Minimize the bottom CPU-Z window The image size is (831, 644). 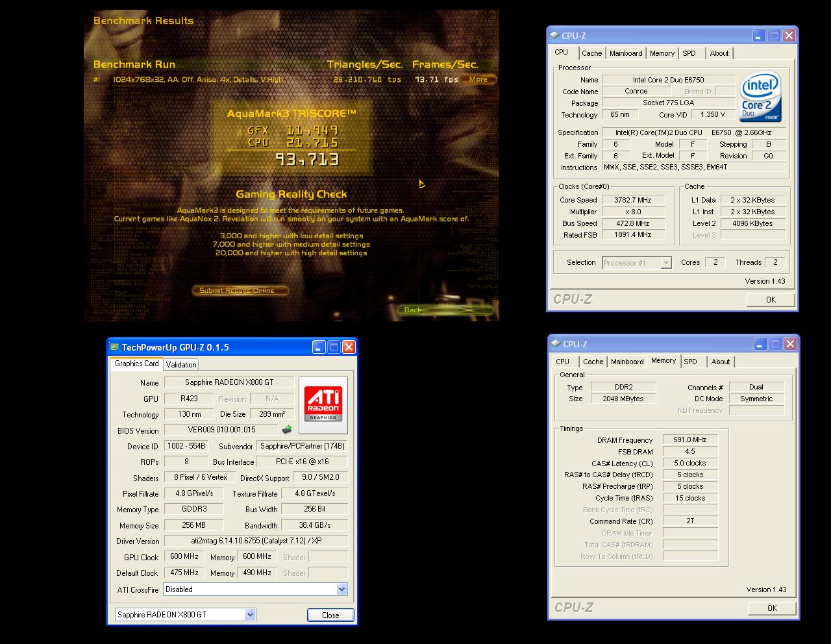[760, 344]
